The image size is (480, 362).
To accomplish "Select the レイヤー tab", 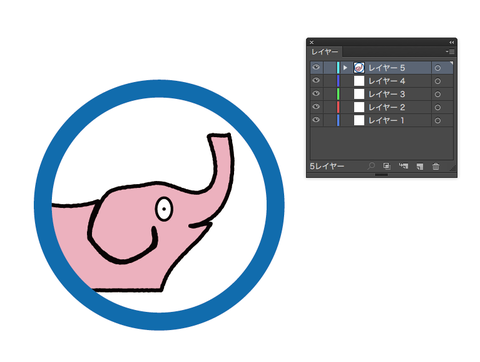I will pyautogui.click(x=325, y=52).
